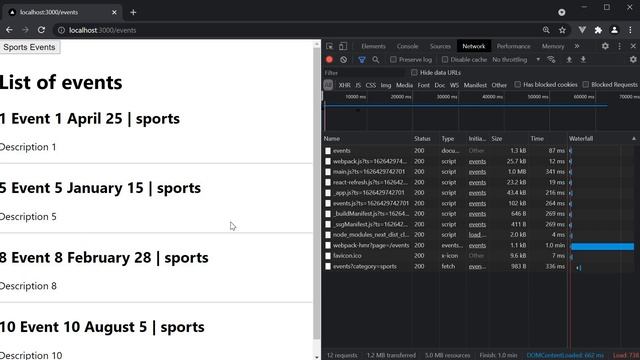Close the DevTools panel
The width and height of the screenshot is (640, 360).
[633, 46]
